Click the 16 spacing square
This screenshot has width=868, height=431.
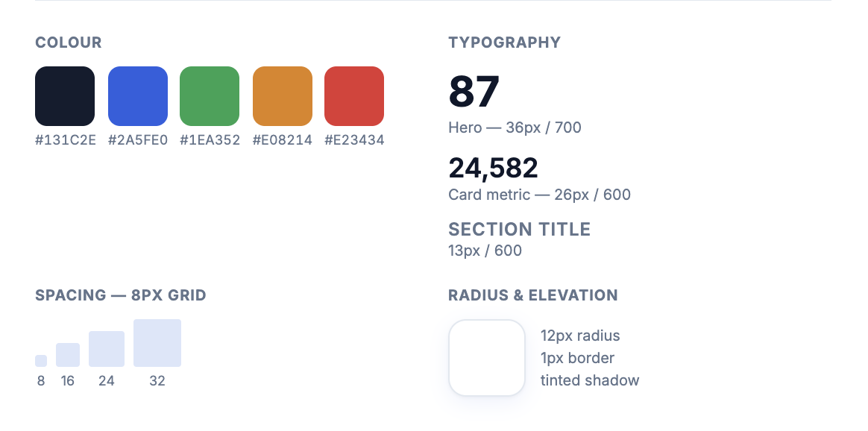click(68, 355)
